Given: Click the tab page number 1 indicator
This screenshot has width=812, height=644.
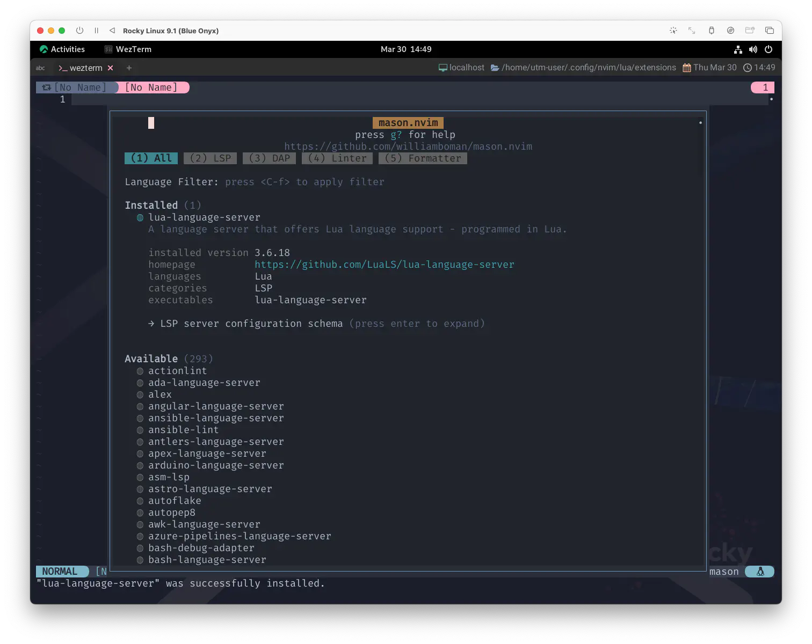Looking at the screenshot, I should click(x=763, y=87).
